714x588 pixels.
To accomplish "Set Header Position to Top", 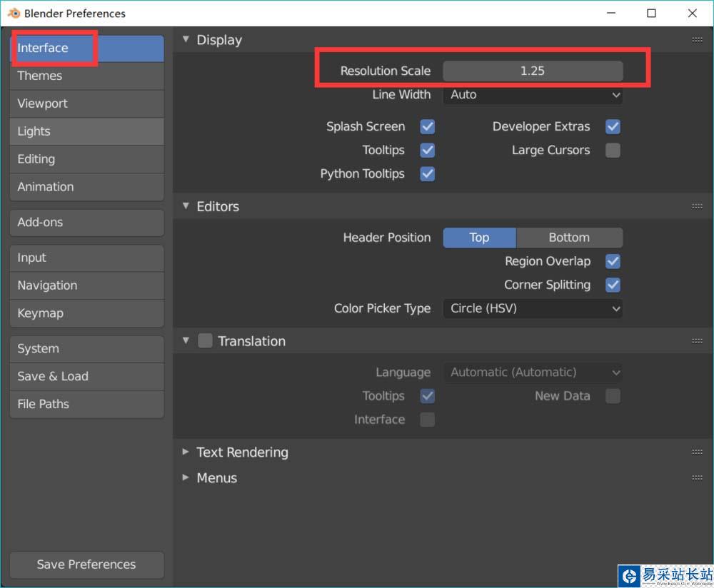I will [480, 238].
